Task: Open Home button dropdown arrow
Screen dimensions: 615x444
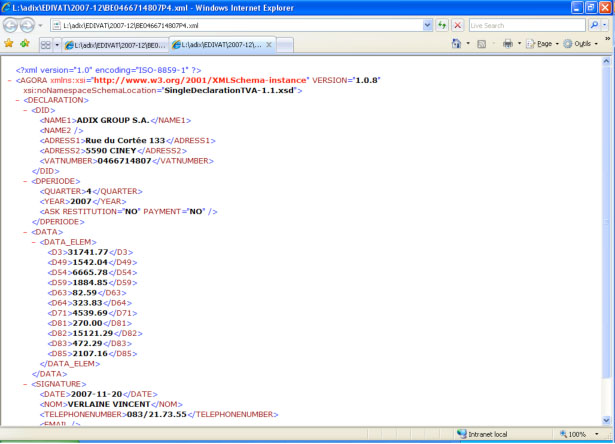Action: 468,44
